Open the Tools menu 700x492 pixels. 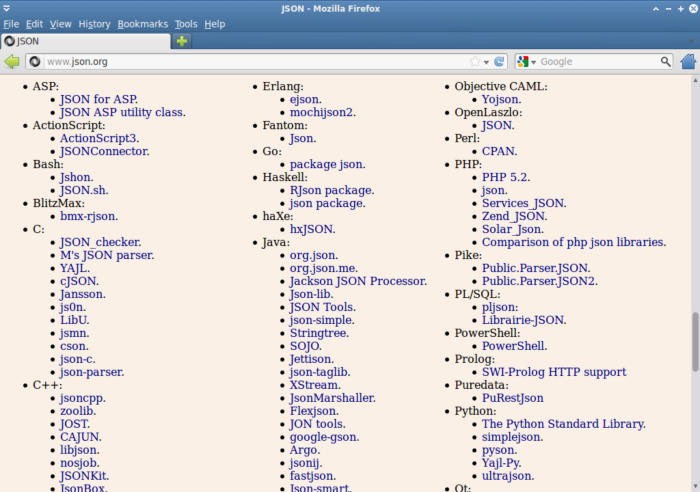pyautogui.click(x=186, y=24)
